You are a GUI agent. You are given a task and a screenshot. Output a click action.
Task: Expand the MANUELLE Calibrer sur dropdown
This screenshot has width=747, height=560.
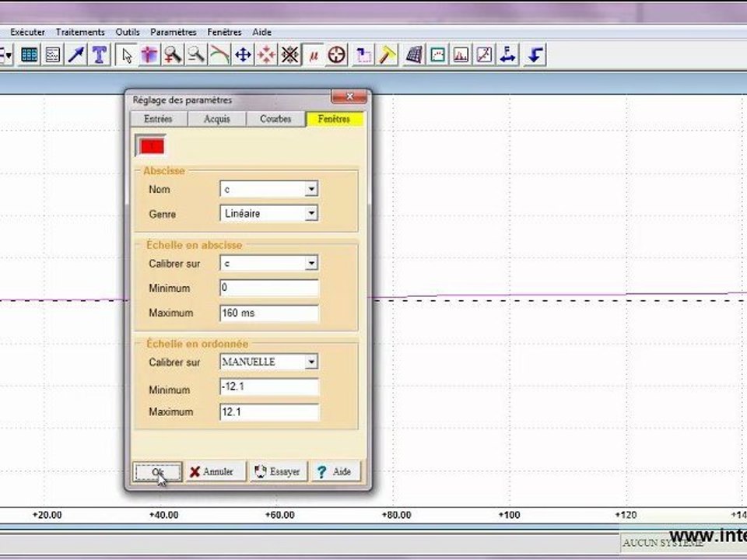311,362
